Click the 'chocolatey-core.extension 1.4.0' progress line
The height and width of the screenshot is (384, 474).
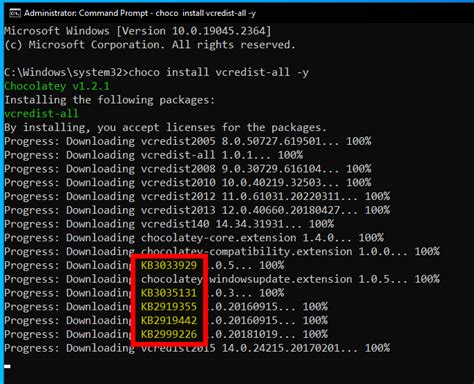click(194, 238)
